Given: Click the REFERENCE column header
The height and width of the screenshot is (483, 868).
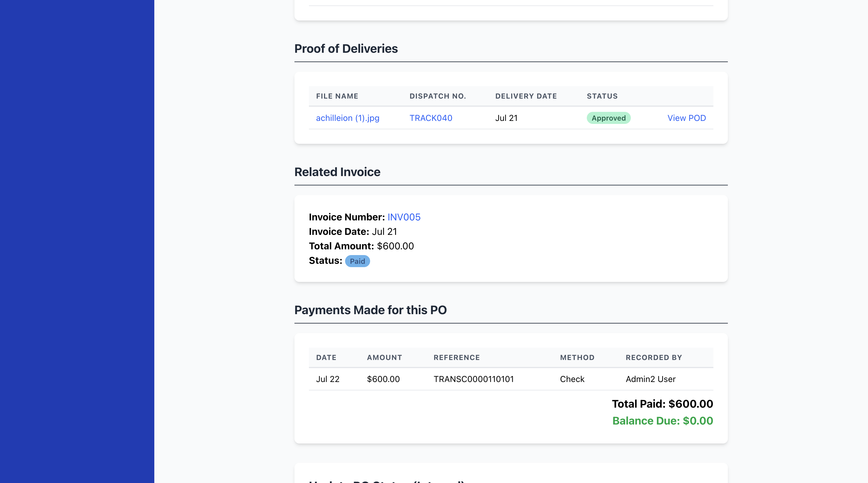Looking at the screenshot, I should [456, 357].
